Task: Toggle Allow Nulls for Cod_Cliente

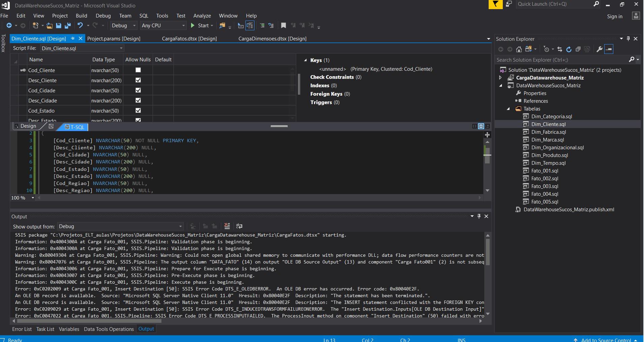Action: pyautogui.click(x=138, y=70)
